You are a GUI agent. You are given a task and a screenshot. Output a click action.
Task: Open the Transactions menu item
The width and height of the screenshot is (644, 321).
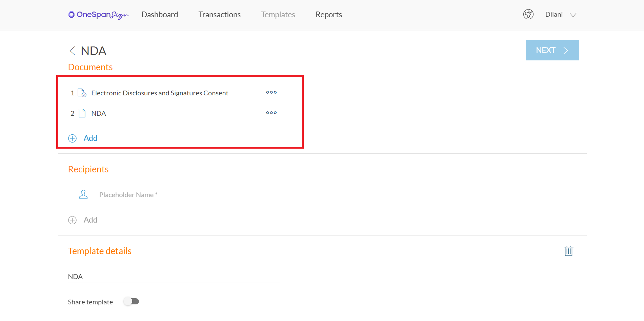tap(219, 15)
